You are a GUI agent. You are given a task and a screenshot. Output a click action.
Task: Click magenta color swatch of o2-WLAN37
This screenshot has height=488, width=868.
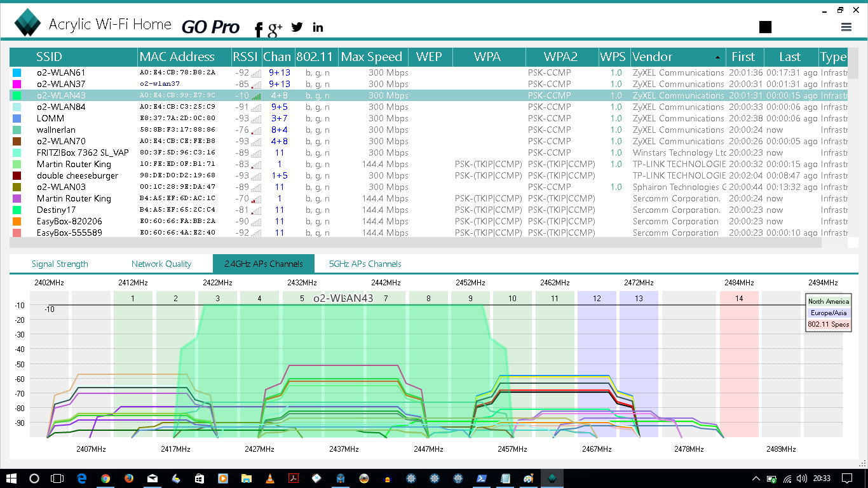pyautogui.click(x=17, y=84)
